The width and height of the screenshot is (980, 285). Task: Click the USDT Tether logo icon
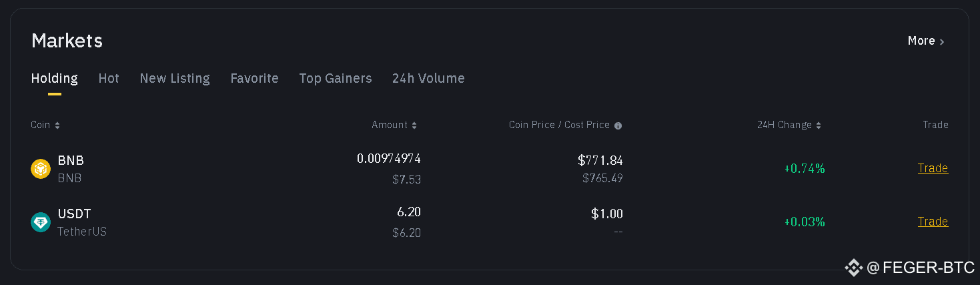pyautogui.click(x=41, y=222)
